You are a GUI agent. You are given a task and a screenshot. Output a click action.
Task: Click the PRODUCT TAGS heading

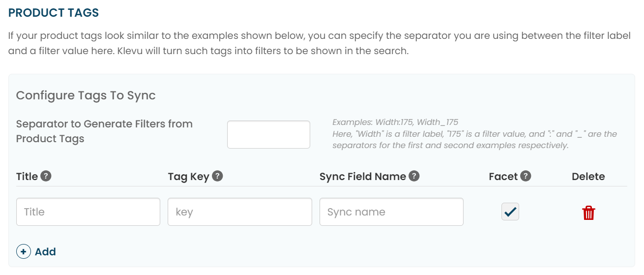[54, 13]
